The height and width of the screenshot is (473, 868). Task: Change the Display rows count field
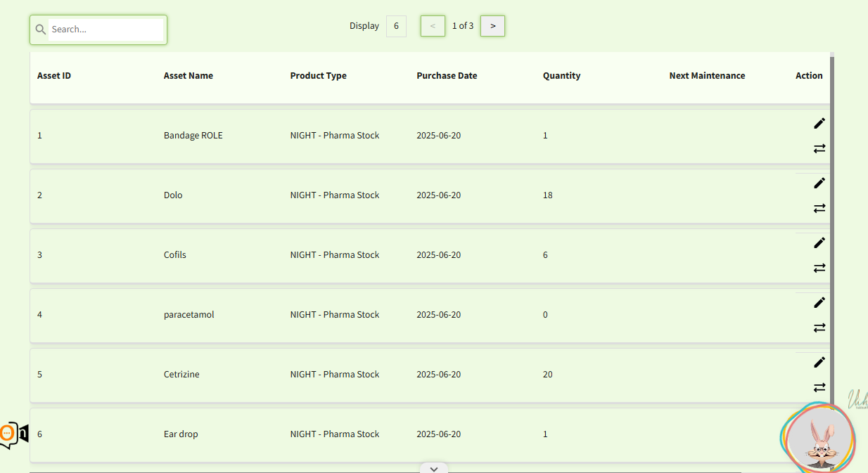pyautogui.click(x=396, y=26)
